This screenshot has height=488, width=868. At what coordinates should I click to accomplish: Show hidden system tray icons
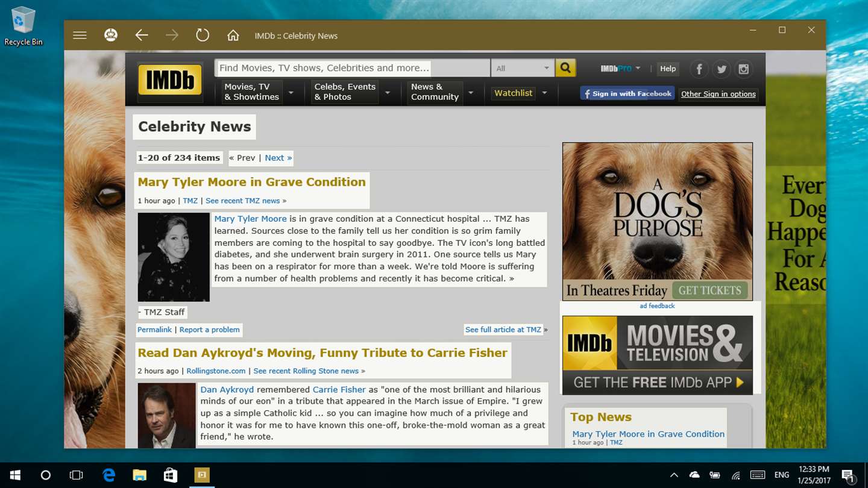674,475
